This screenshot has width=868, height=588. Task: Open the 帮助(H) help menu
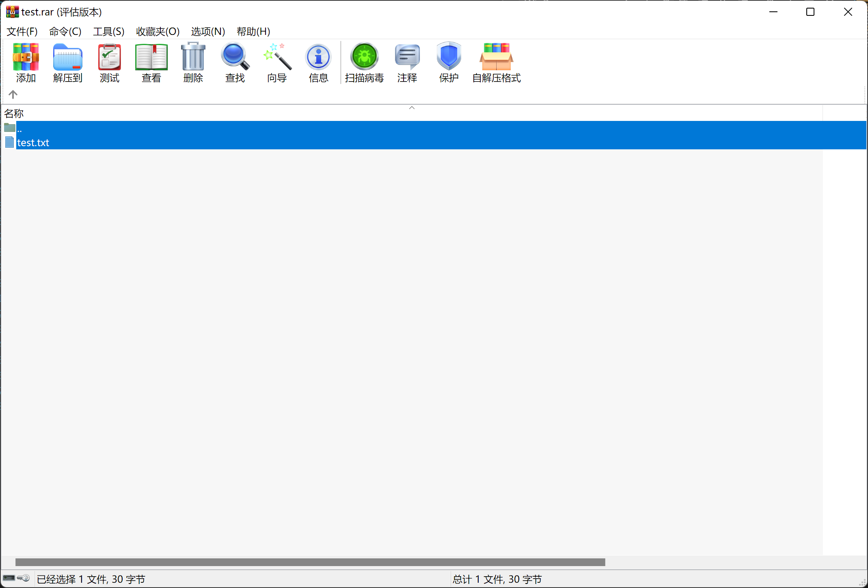[x=254, y=31]
